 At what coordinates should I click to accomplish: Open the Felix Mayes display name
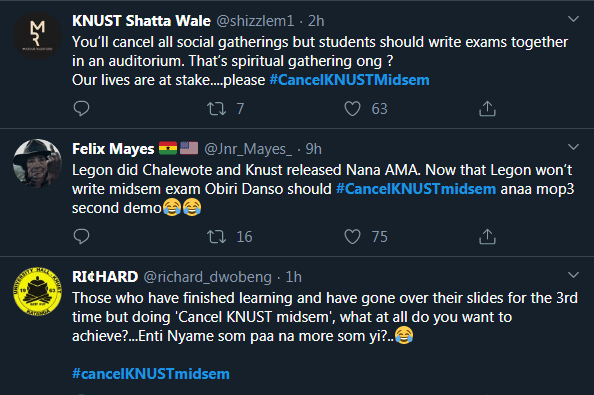[113, 149]
